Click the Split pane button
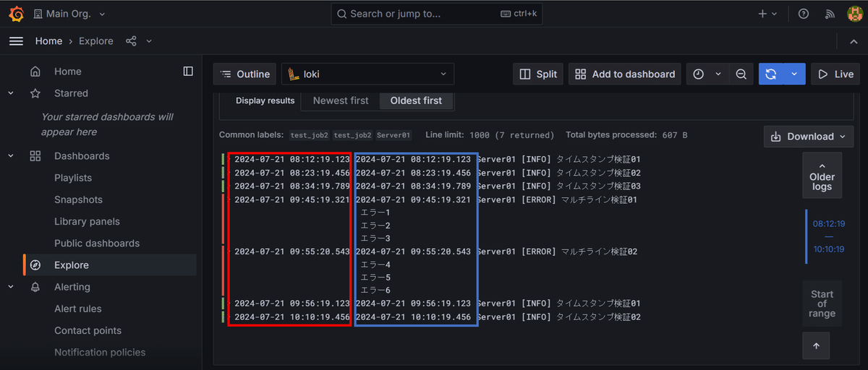Viewport: 868px width, 370px height. pos(538,74)
